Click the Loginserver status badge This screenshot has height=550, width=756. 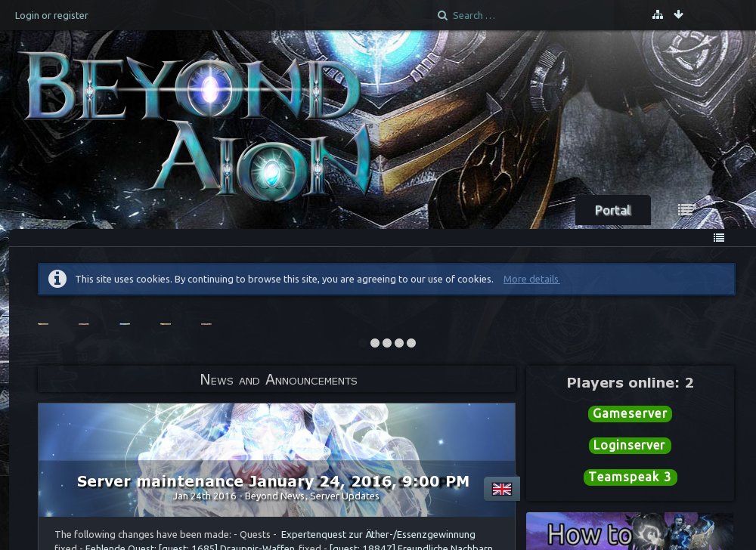point(630,446)
